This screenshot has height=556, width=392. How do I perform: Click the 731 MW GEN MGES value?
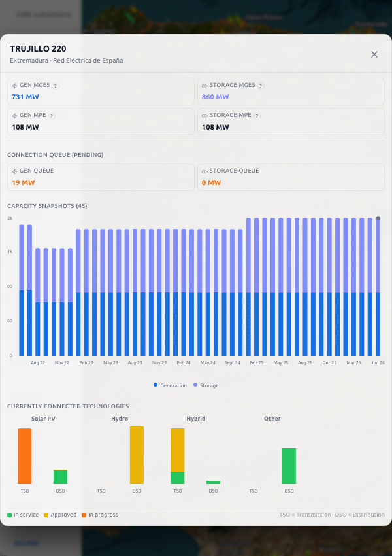click(x=25, y=97)
